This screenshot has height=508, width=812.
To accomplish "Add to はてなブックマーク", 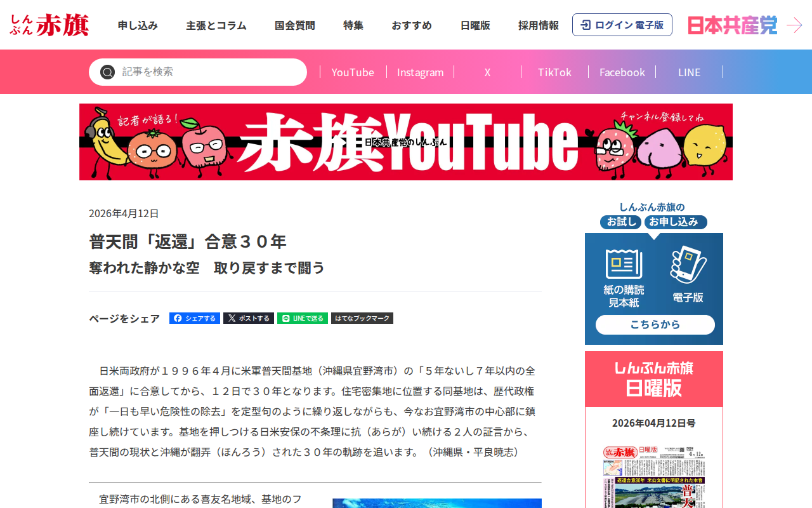I will (362, 318).
